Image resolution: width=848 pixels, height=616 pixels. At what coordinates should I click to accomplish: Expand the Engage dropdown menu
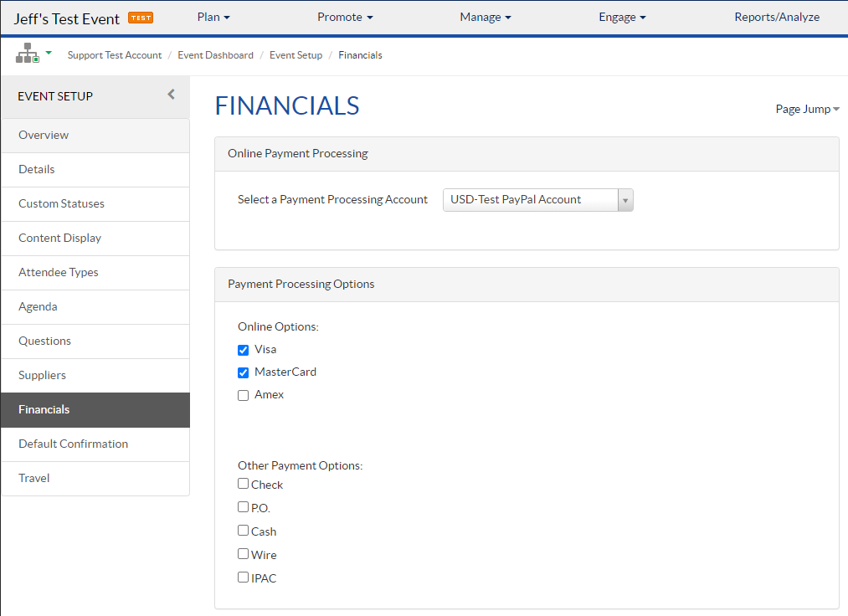tap(623, 18)
